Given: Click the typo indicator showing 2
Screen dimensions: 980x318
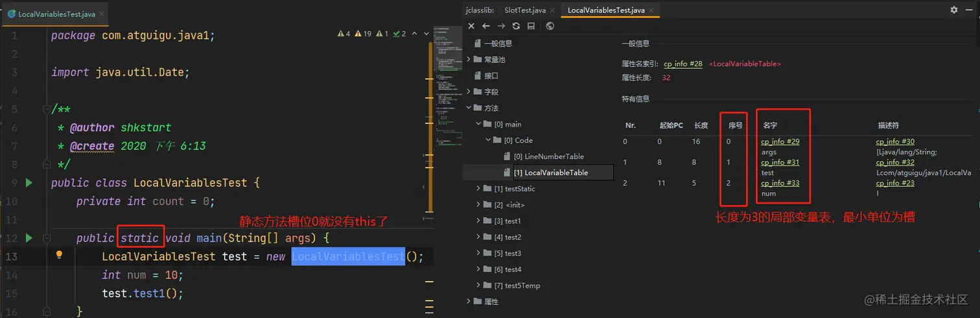Looking at the screenshot, I should click(x=399, y=34).
